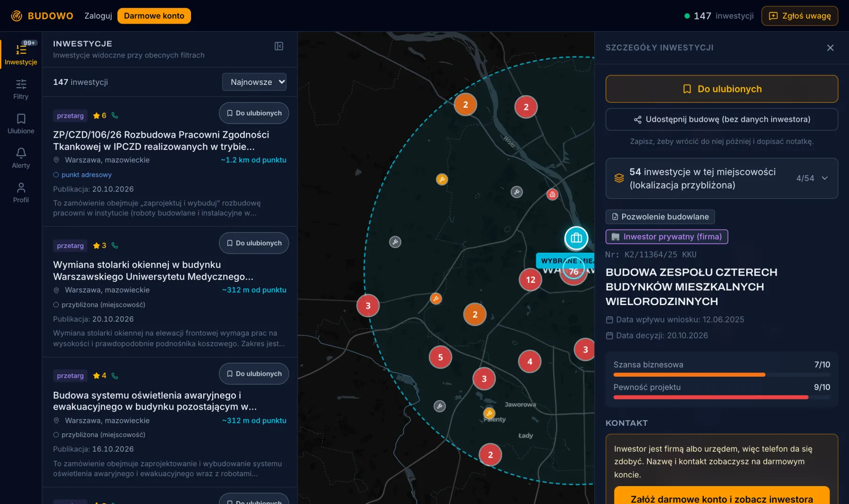The width and height of the screenshot is (849, 504).
Task: Add ZP/CZD/106/26 tender to ulubione
Action: pyautogui.click(x=254, y=113)
